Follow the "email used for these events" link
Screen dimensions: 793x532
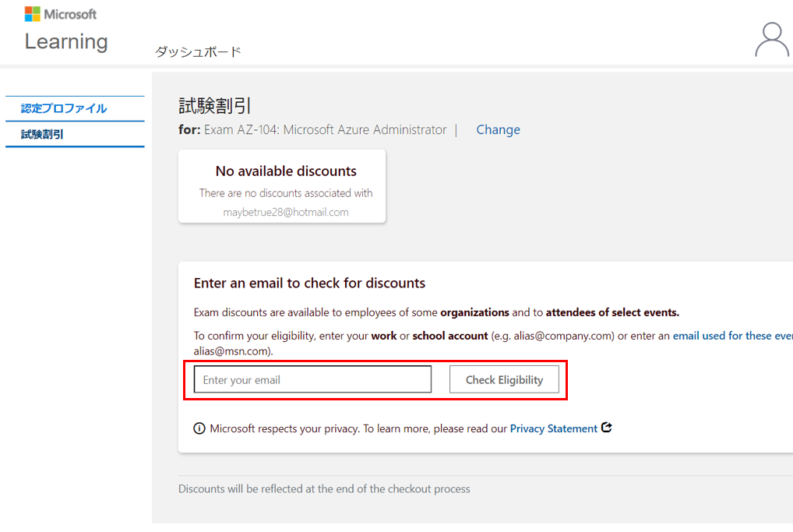[x=732, y=336]
